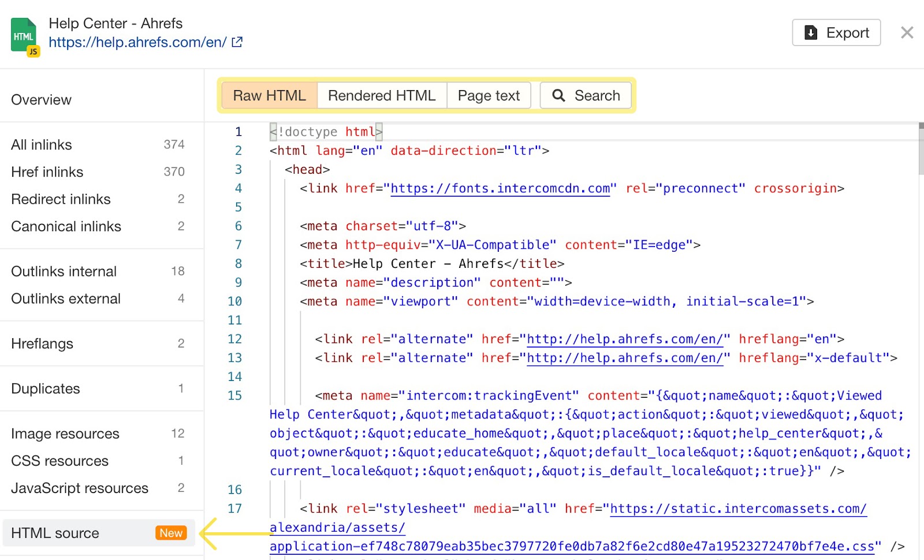Follow the x-default hreflang href link
This screenshot has height=560, width=924.
point(625,358)
